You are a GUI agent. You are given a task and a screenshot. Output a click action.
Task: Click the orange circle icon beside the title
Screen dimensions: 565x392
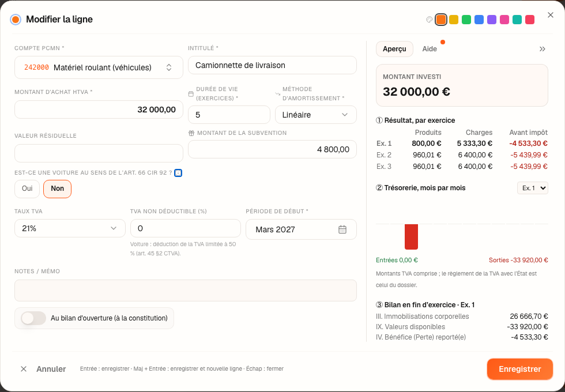click(16, 20)
